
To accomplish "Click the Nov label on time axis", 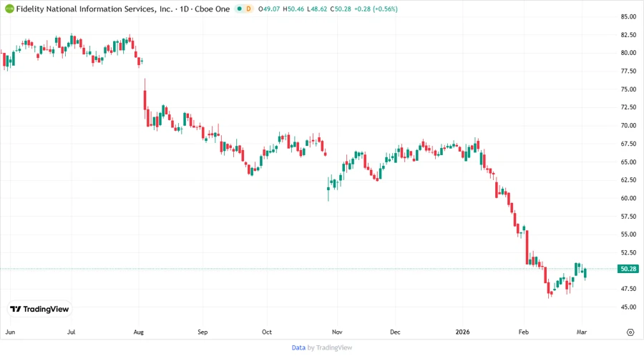I will (x=337, y=332).
